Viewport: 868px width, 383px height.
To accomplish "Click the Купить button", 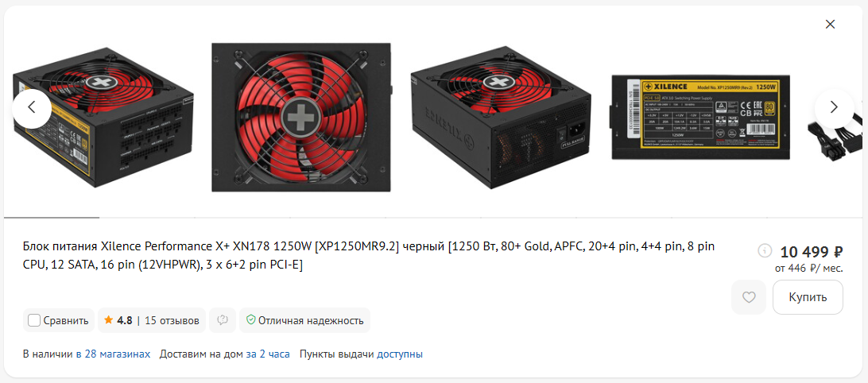I will (x=808, y=297).
